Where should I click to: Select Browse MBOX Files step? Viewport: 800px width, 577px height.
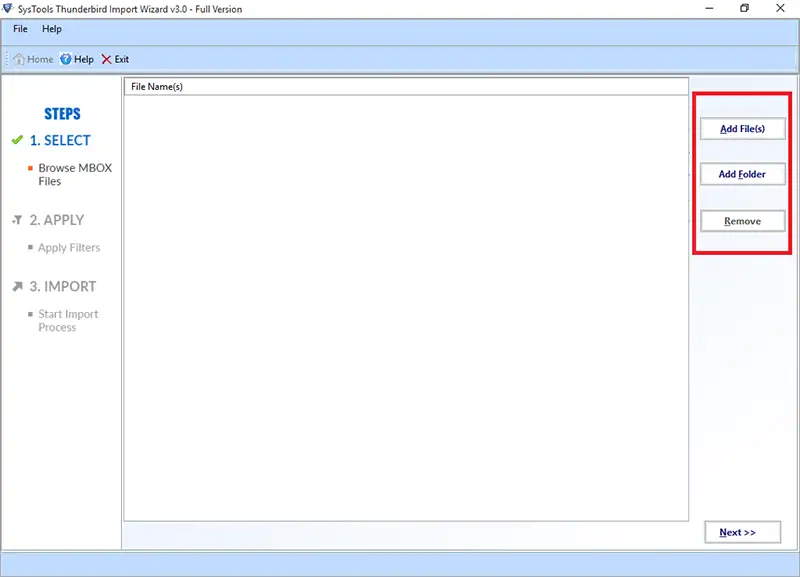pyautogui.click(x=75, y=174)
